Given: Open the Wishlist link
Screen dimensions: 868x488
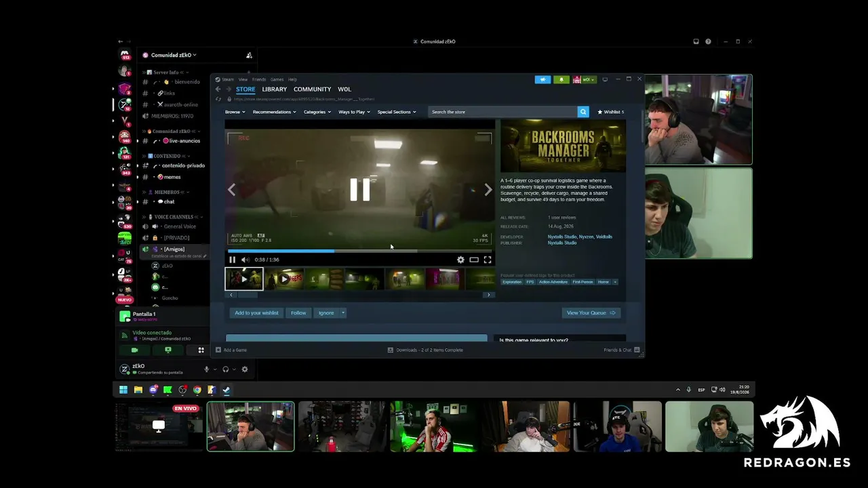Looking at the screenshot, I should pyautogui.click(x=610, y=112).
